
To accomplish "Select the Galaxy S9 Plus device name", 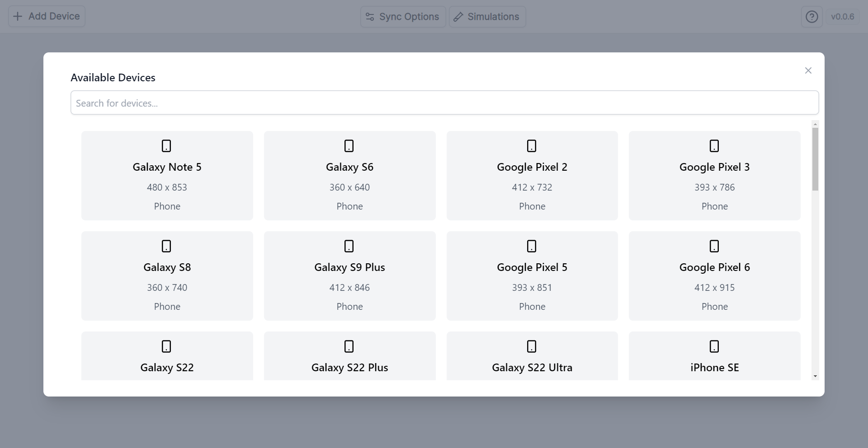I will [x=349, y=267].
